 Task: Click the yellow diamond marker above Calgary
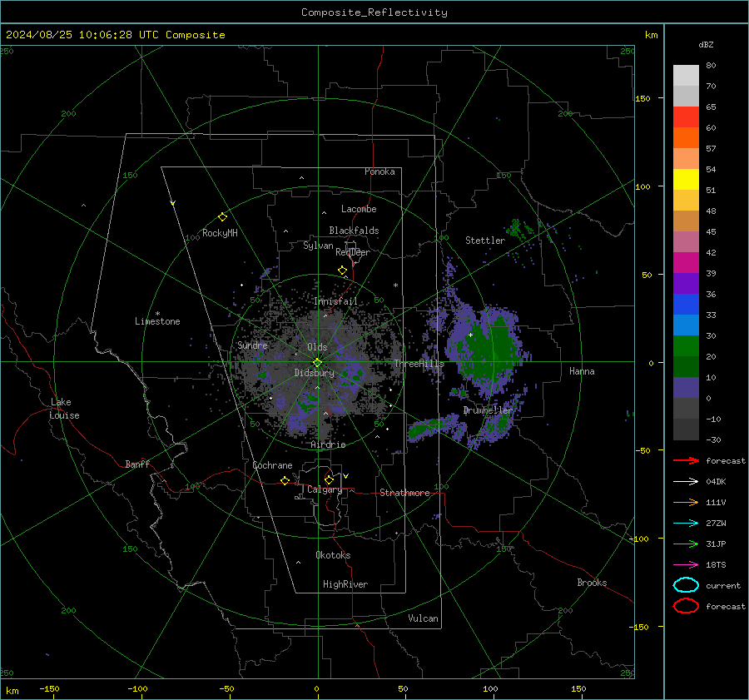tap(329, 479)
